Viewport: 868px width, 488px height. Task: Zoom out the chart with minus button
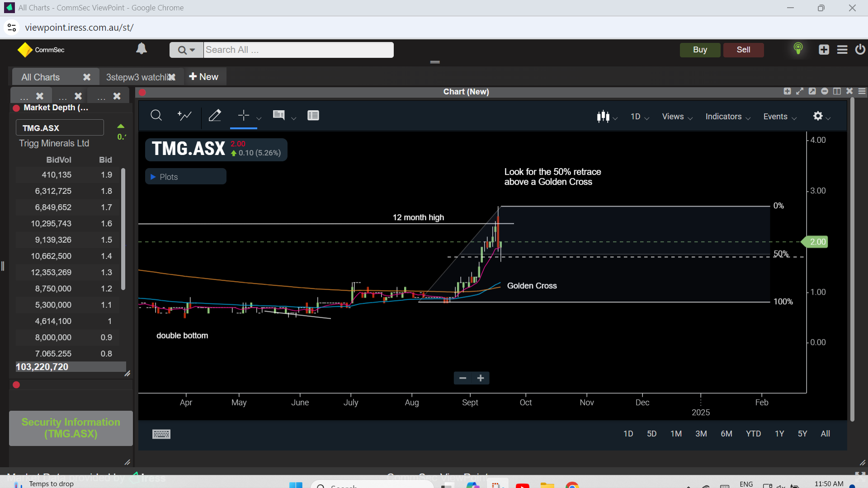(x=462, y=378)
